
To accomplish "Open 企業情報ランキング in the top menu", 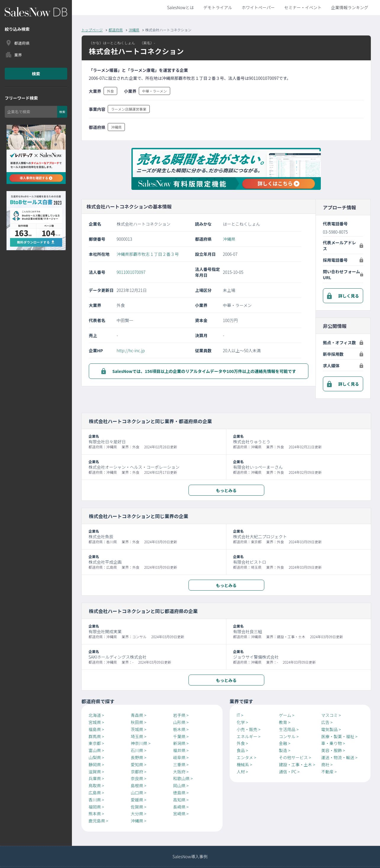I will point(349,7).
